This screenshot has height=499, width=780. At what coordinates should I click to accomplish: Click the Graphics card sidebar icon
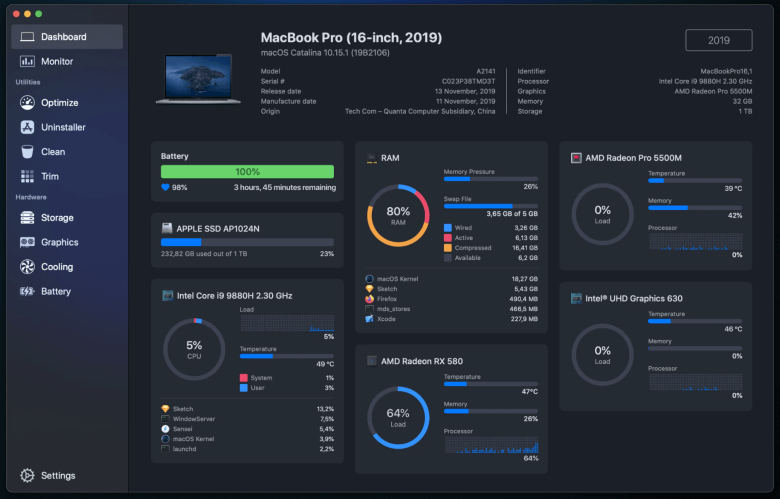pos(27,242)
